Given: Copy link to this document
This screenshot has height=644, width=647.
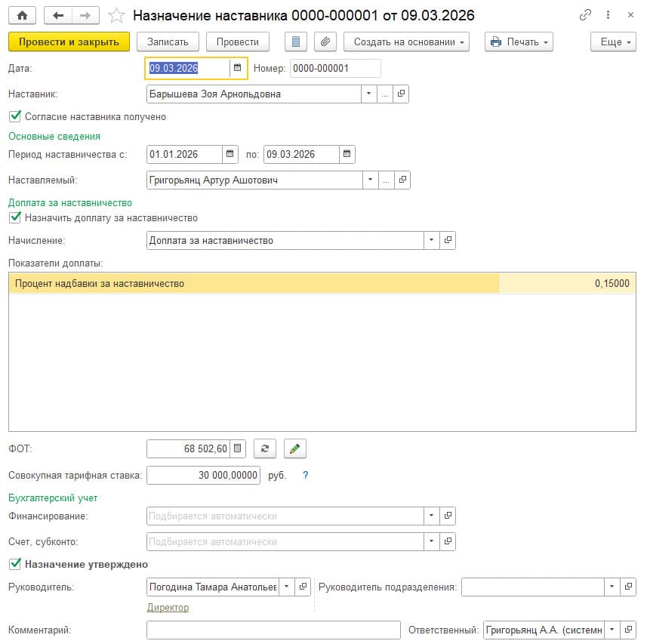Looking at the screenshot, I should pos(585,15).
